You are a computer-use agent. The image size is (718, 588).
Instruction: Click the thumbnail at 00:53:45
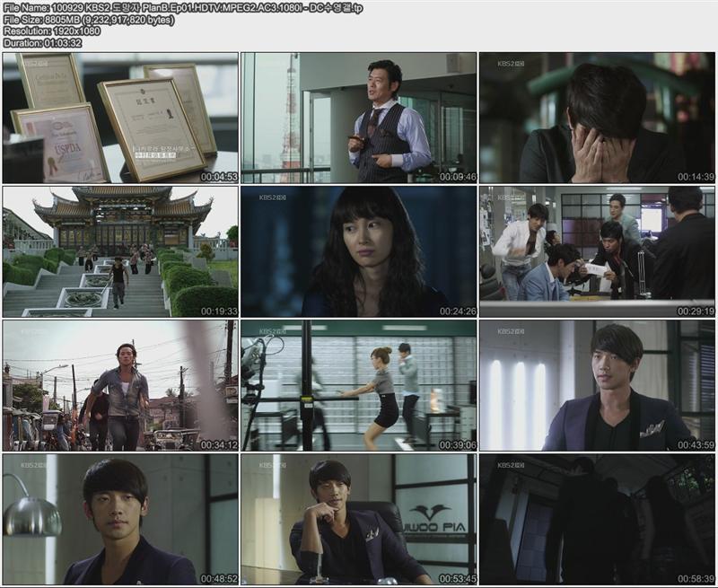click(359, 519)
